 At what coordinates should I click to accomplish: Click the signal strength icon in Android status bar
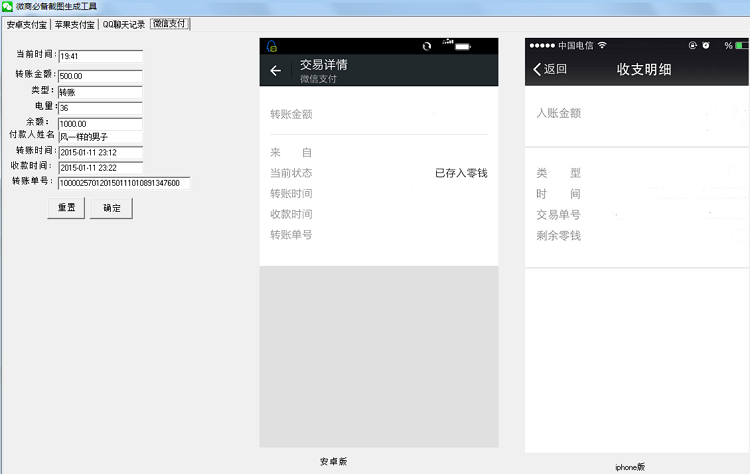click(448, 42)
